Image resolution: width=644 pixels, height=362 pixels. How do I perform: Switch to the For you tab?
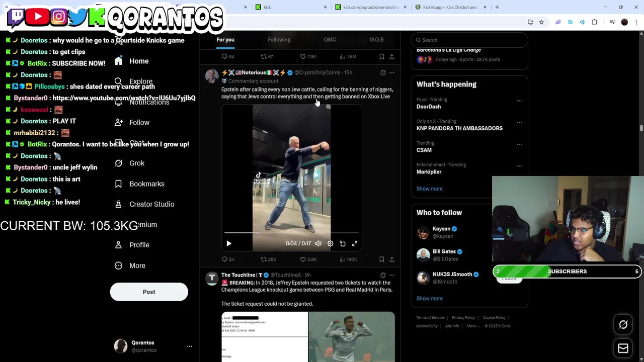[x=225, y=40]
